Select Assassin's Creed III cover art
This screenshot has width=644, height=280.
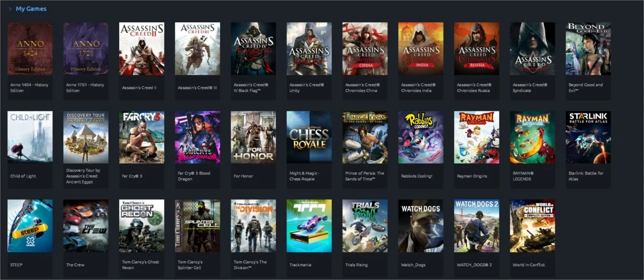pos(197,49)
